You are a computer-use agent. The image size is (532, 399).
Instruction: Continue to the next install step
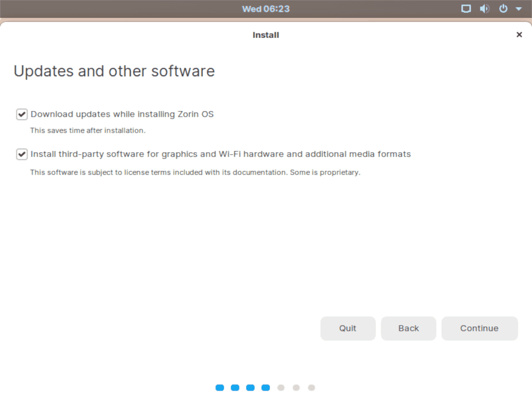pos(480,329)
